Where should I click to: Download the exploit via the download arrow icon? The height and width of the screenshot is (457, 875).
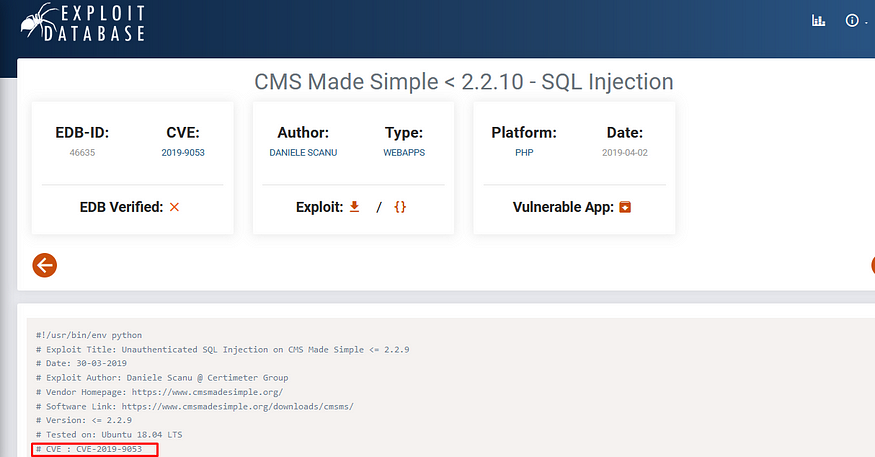tap(354, 207)
